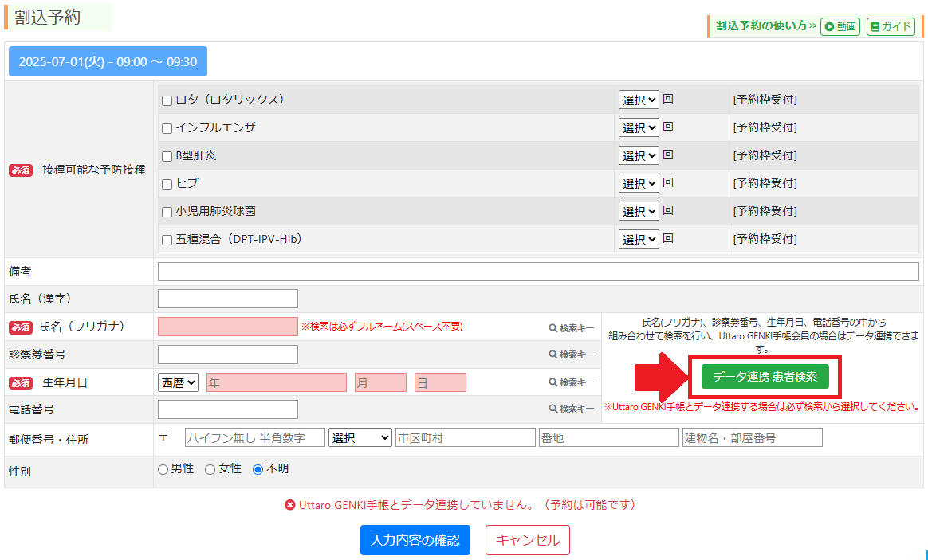Click the red error icon before Uttaro GENKI手帳 message
The width and height of the screenshot is (928, 560).
point(290,505)
